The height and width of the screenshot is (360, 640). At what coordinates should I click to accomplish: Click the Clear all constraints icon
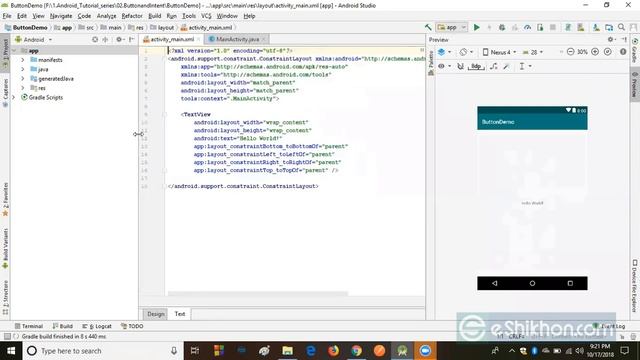point(493,66)
